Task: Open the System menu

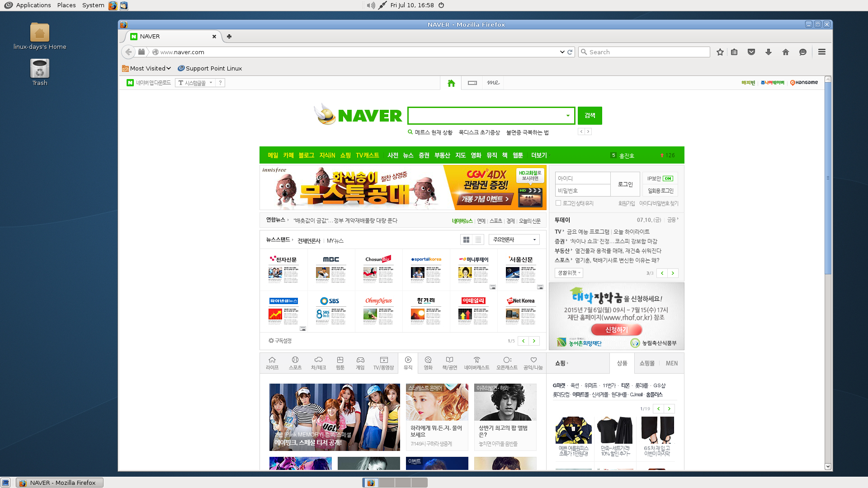Action: click(x=93, y=5)
